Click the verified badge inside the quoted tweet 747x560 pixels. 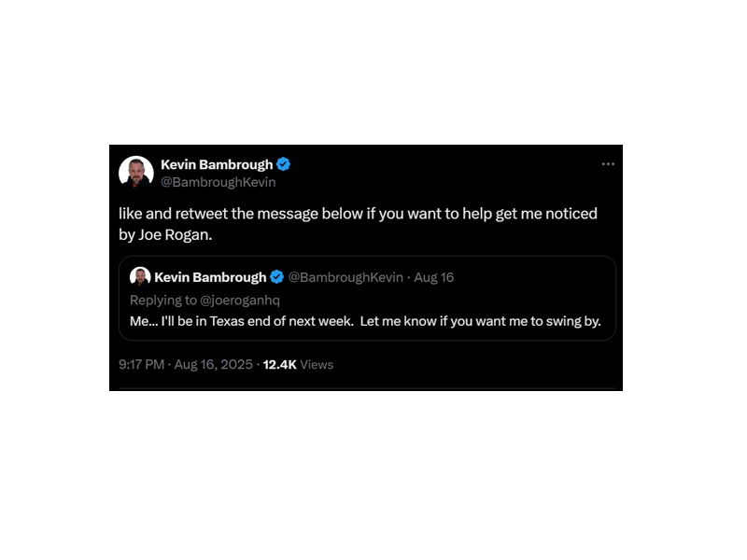click(276, 276)
